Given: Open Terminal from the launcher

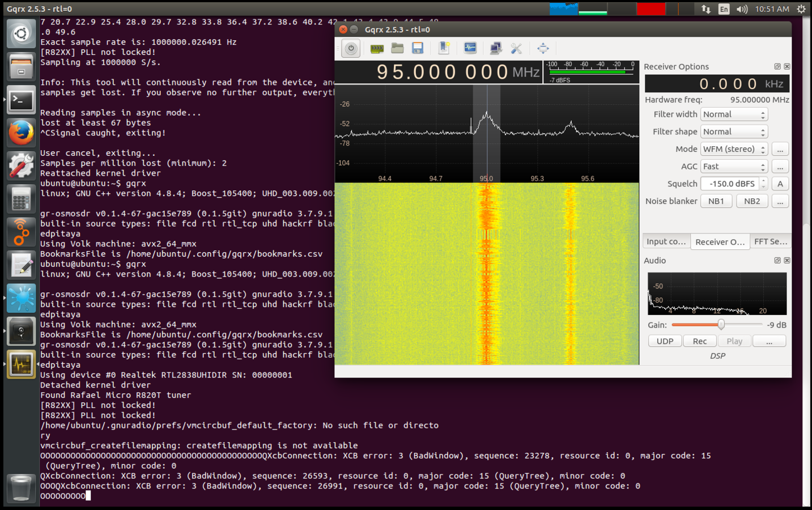Looking at the screenshot, I should pyautogui.click(x=21, y=100).
